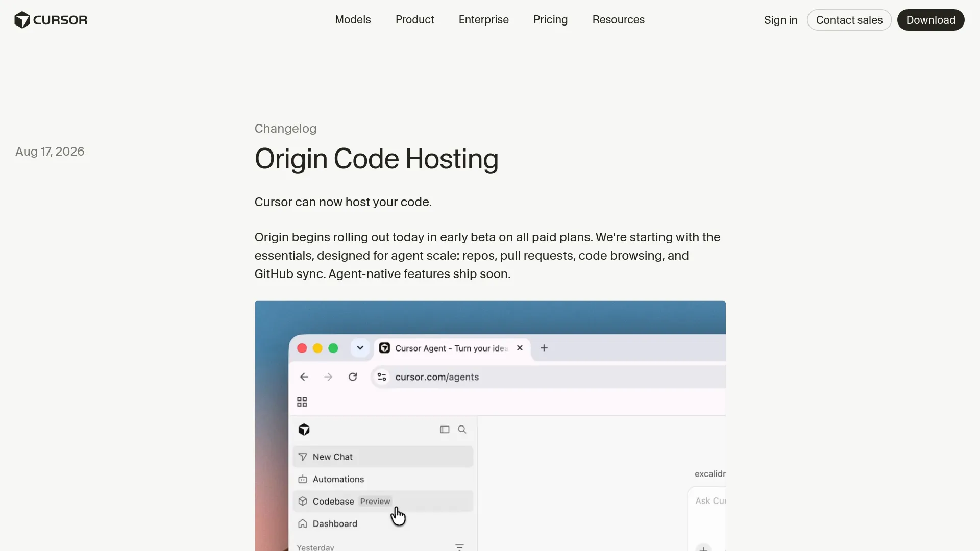Click the excalidr label on right
This screenshot has height=551, width=980.
[x=710, y=474]
